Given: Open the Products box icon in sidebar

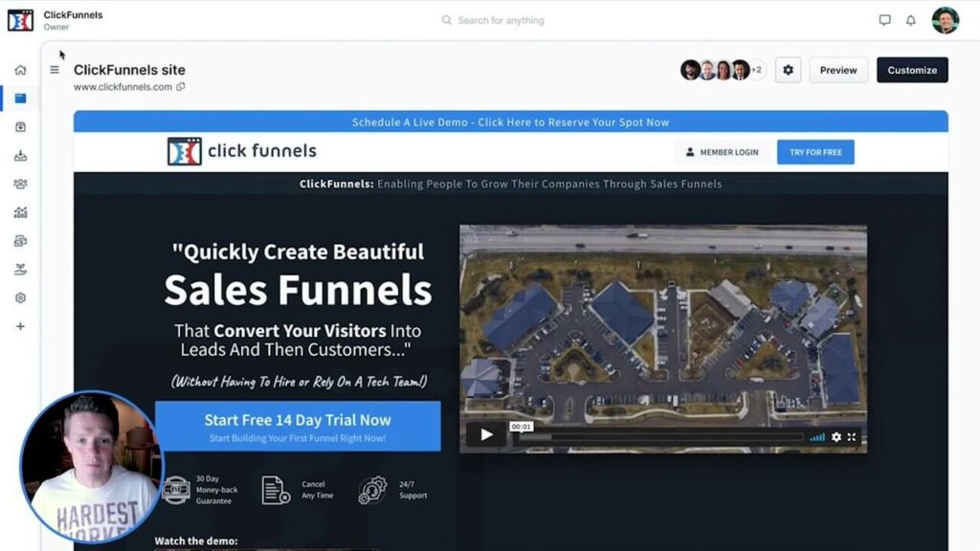Looking at the screenshot, I should click(21, 127).
